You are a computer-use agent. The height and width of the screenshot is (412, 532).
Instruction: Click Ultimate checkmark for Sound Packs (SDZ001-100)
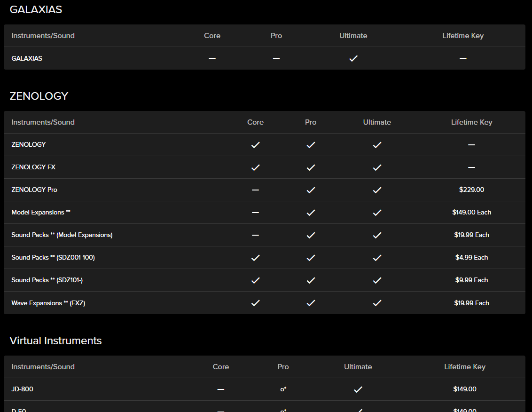click(377, 258)
